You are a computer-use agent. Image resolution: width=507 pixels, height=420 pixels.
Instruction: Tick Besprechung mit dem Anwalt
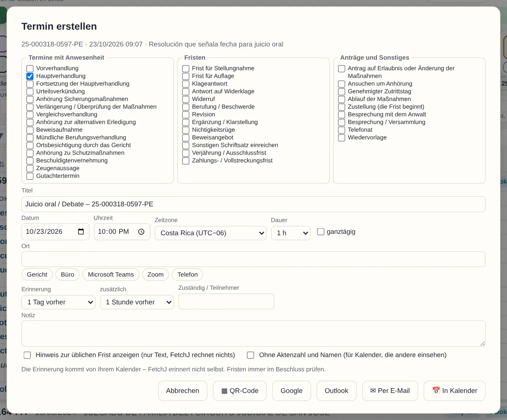[342, 115]
